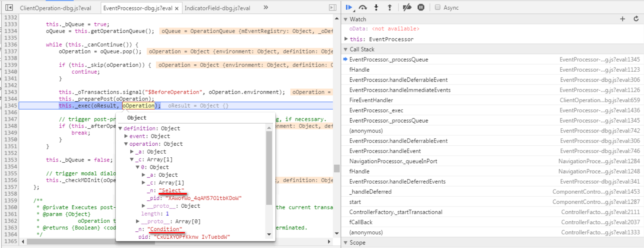This screenshot has width=644, height=248.
Task: Expand '__proto__: Array[0]' node
Action: pyautogui.click(x=138, y=221)
